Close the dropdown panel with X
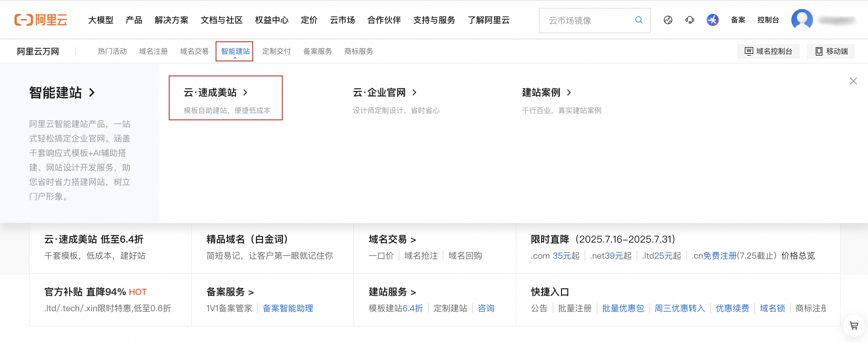Viewport: 868px width, 342px height. coord(853,81)
